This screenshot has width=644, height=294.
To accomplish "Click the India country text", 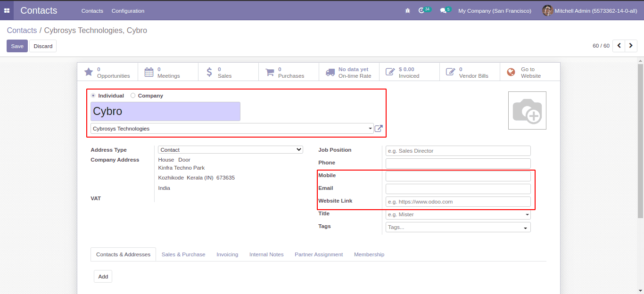I will coord(164,188).
